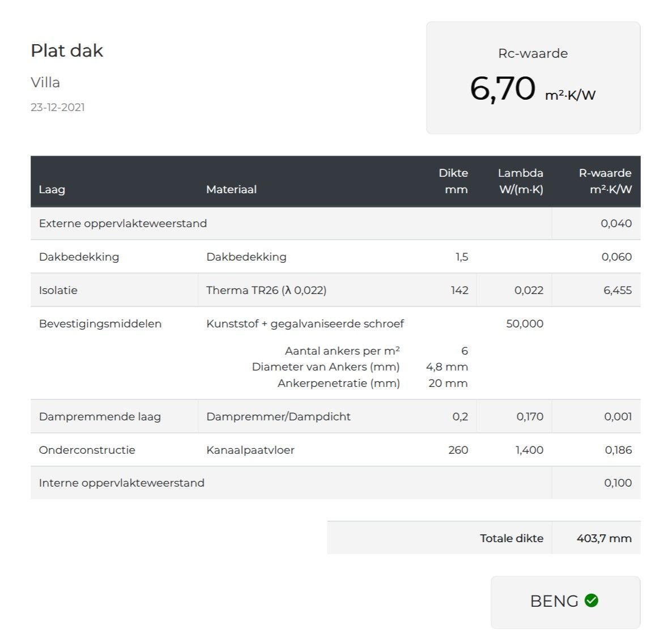This screenshot has height=643, width=672.
Task: Click the green BENG checkmark icon
Action: pyautogui.click(x=591, y=601)
